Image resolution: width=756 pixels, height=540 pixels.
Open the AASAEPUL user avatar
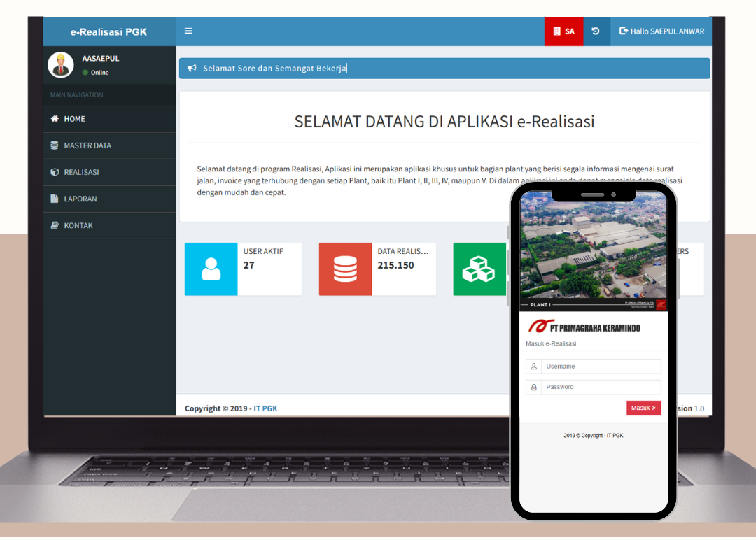pos(61,64)
